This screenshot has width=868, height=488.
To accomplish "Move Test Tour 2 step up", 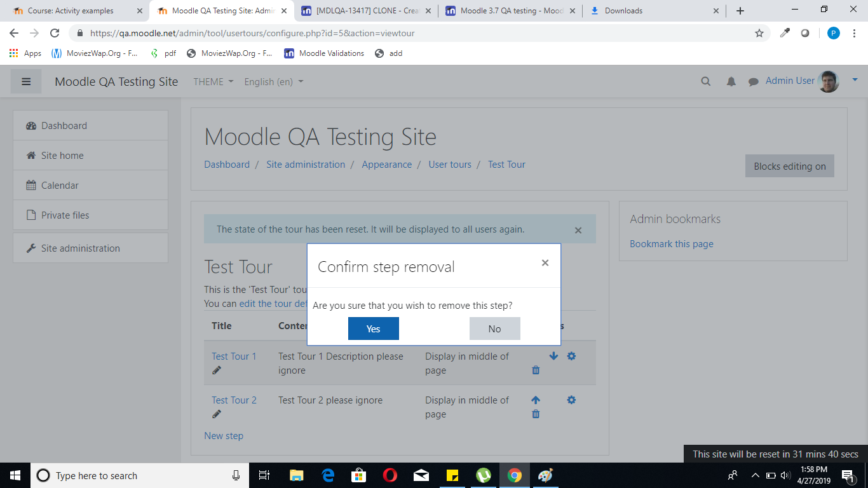I will pos(536,400).
